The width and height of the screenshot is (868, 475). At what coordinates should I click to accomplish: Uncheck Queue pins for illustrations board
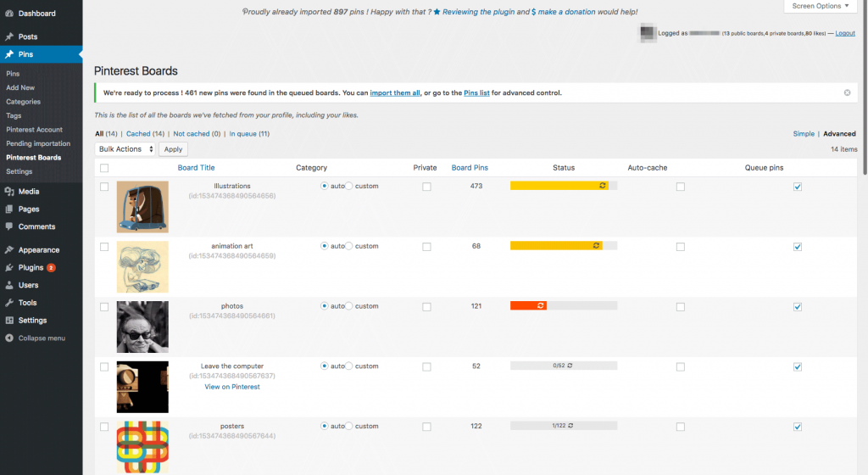coord(797,187)
